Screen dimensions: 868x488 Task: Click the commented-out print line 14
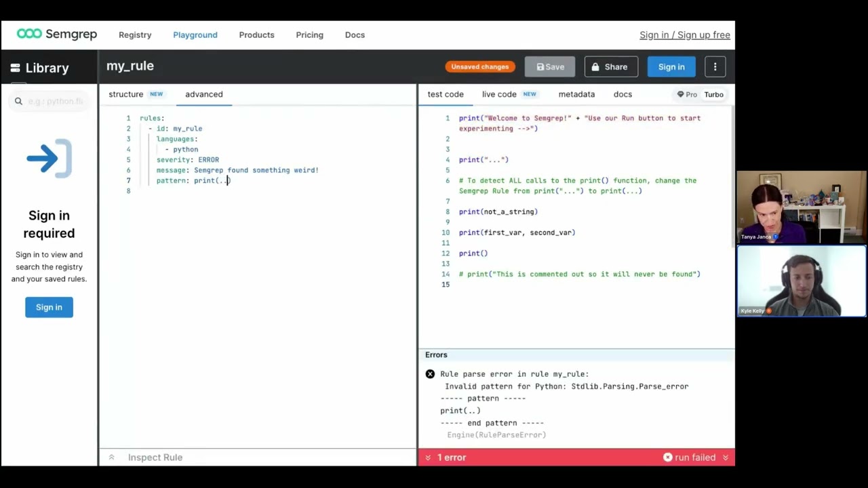tap(580, 274)
